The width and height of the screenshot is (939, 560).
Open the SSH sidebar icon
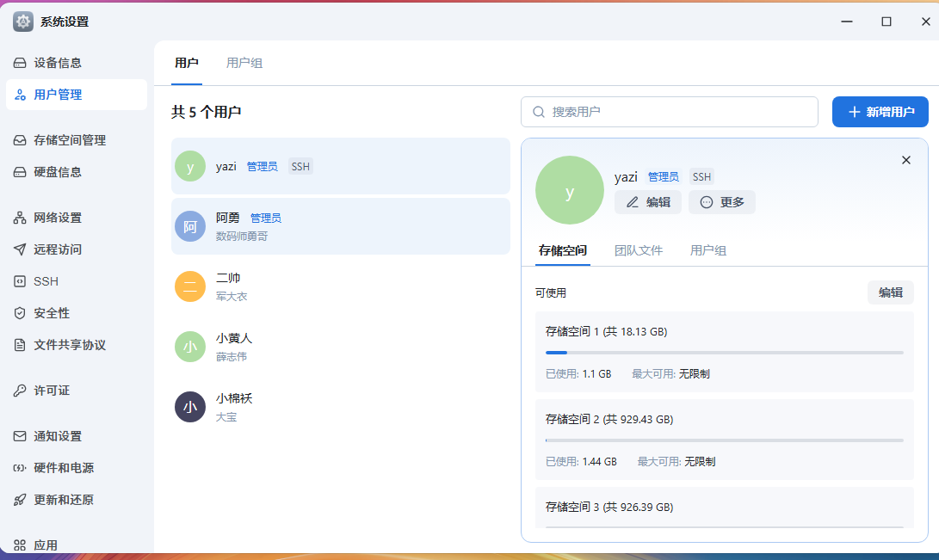click(20, 281)
